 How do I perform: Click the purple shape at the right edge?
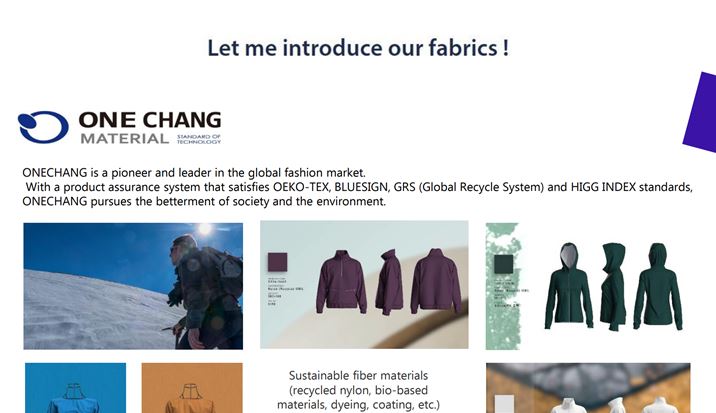pyautogui.click(x=700, y=112)
